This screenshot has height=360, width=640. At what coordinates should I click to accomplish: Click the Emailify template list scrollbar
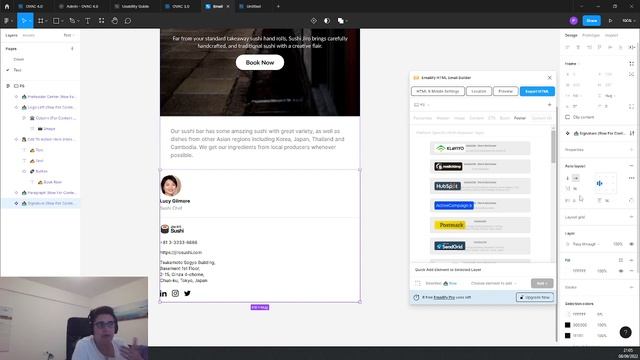coord(553,146)
